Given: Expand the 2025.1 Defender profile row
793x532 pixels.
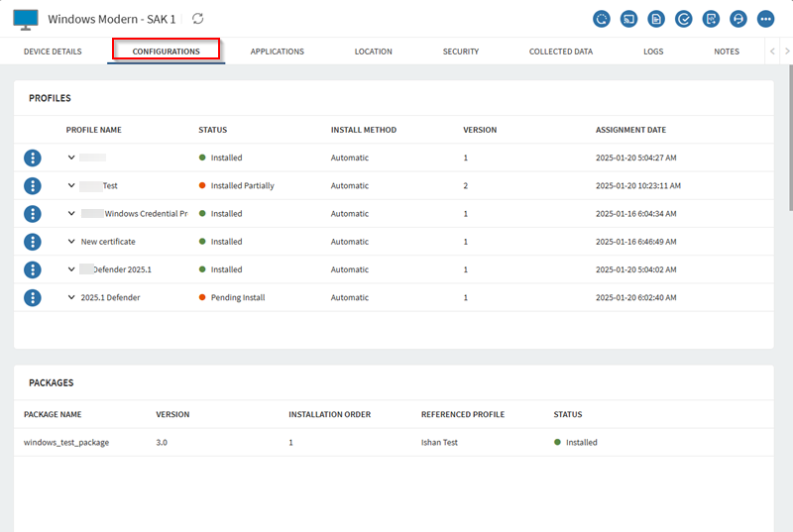Looking at the screenshot, I should pos(71,297).
